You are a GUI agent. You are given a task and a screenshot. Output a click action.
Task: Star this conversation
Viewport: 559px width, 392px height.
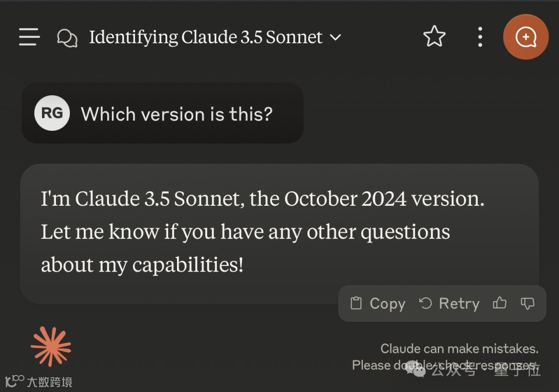434,37
